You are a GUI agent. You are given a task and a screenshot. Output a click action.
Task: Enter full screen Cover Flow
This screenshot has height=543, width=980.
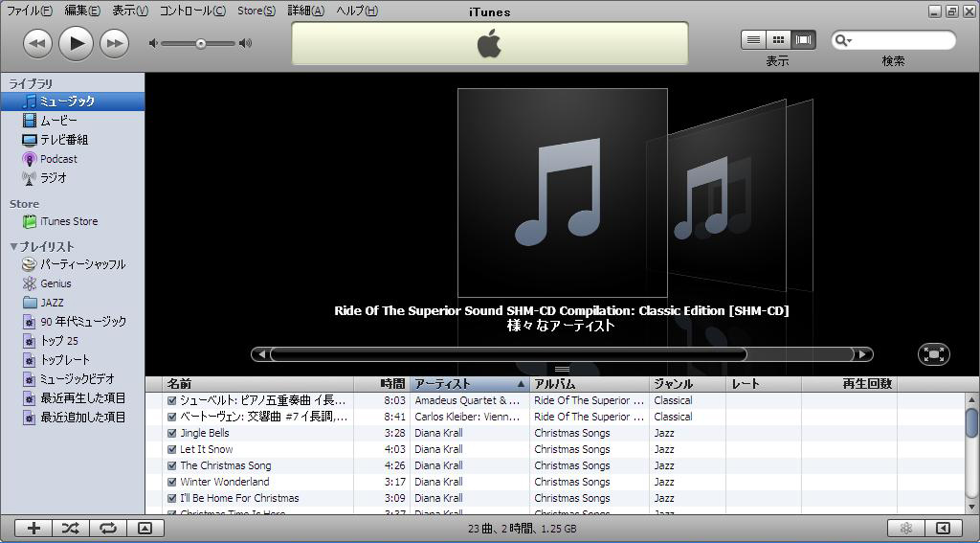pos(934,354)
